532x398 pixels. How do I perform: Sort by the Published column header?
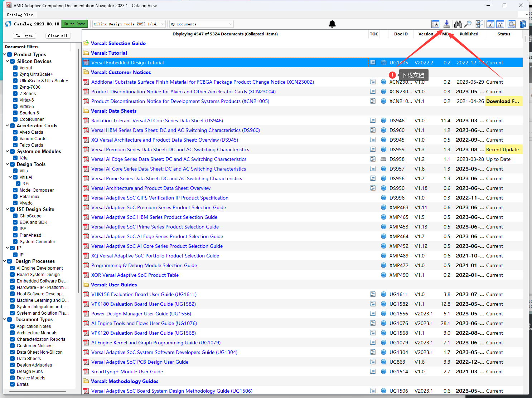click(469, 34)
